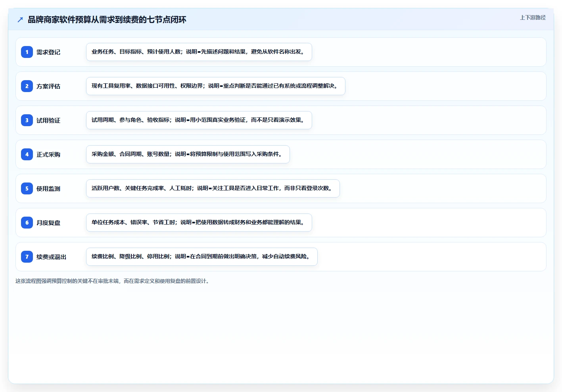The image size is (562, 392).
Task: Click the 上下游路径 label
Action: tap(533, 17)
